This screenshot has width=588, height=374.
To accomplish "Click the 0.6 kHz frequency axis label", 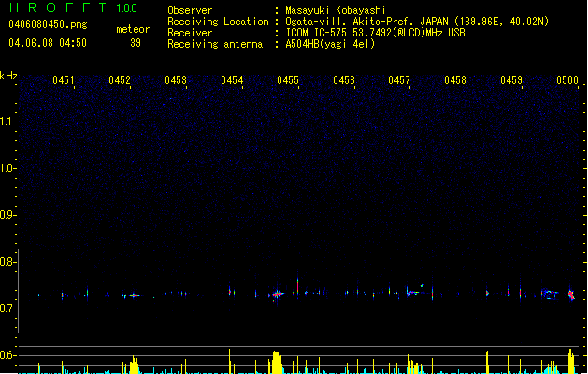I will pos(7,355).
